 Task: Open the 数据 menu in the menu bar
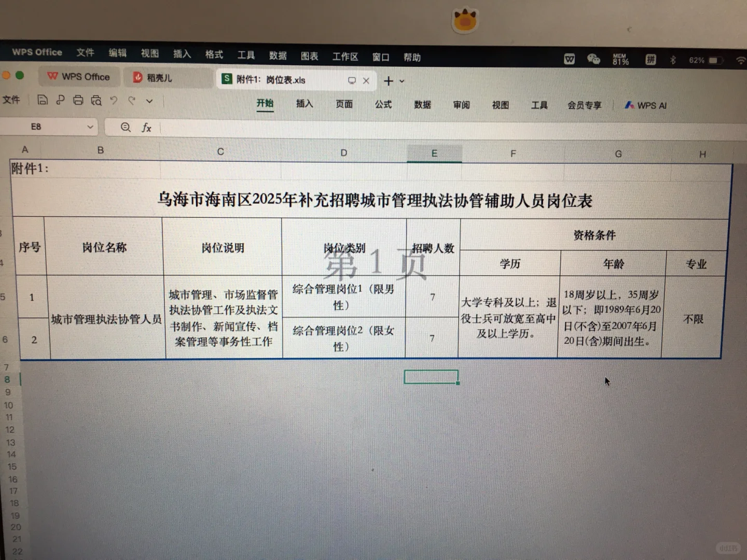(278, 56)
